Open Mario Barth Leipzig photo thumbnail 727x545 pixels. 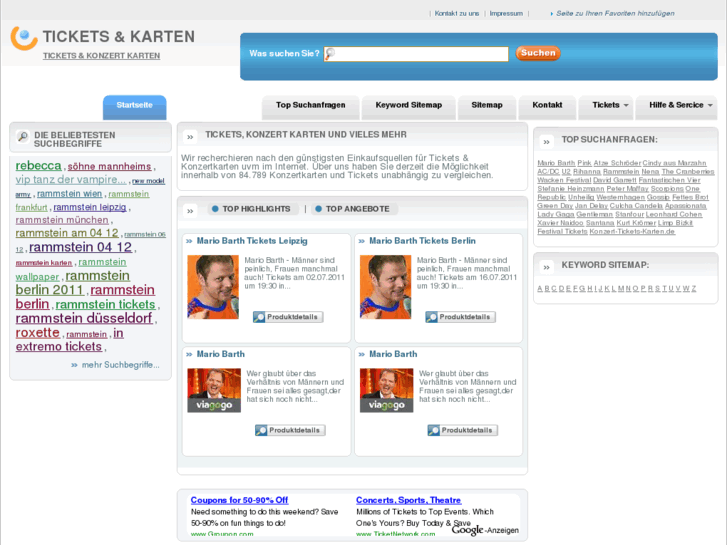coord(213,287)
